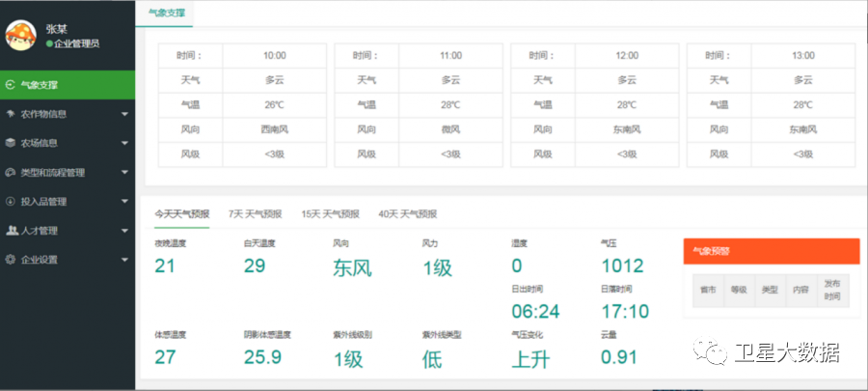Click the mushroom user avatar
This screenshot has height=391, width=868.
click(21, 36)
